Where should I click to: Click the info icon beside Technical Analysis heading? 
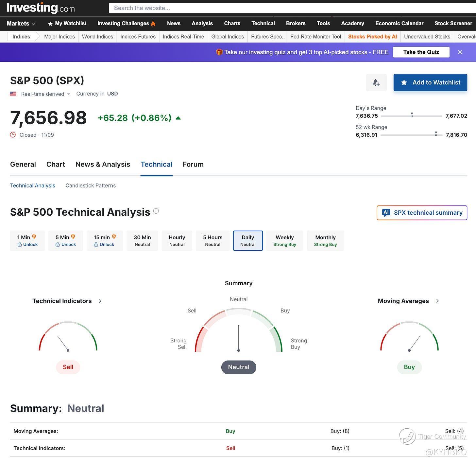[x=156, y=211]
